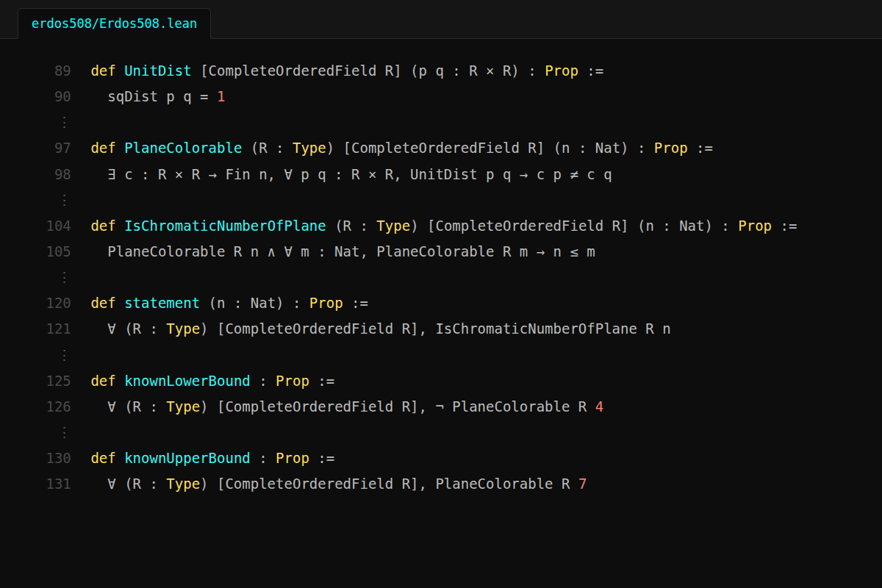Click line number 97 in the gutter

click(62, 148)
